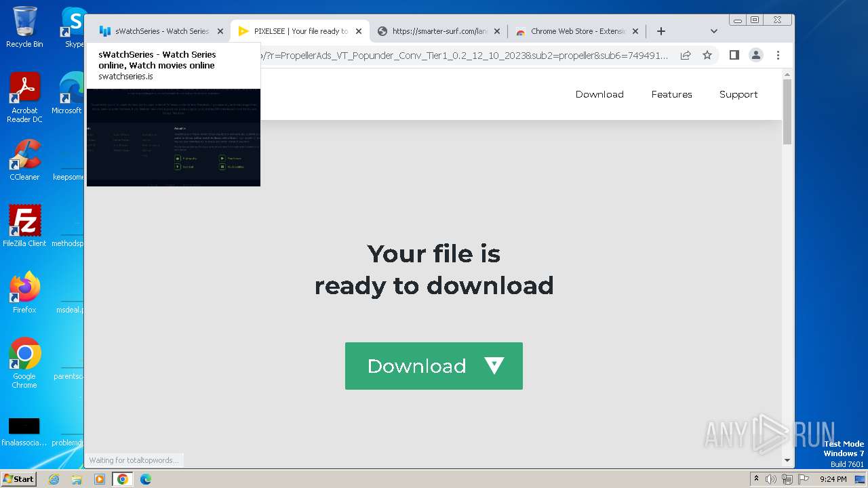
Task: Open the network tray icon
Action: 787,479
